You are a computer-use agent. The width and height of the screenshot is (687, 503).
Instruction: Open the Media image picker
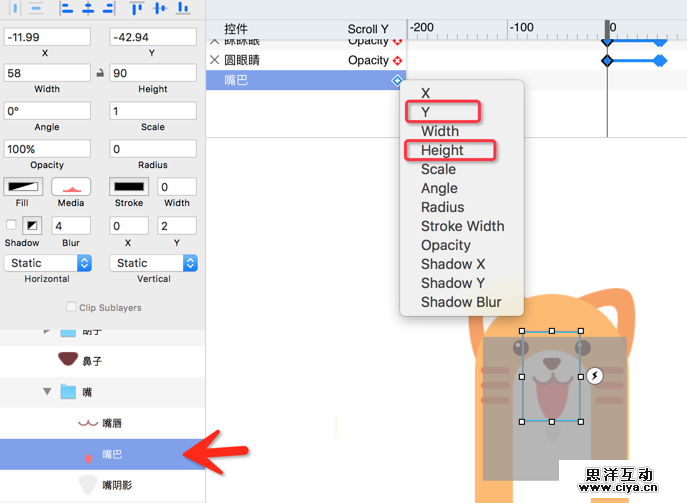click(x=71, y=187)
